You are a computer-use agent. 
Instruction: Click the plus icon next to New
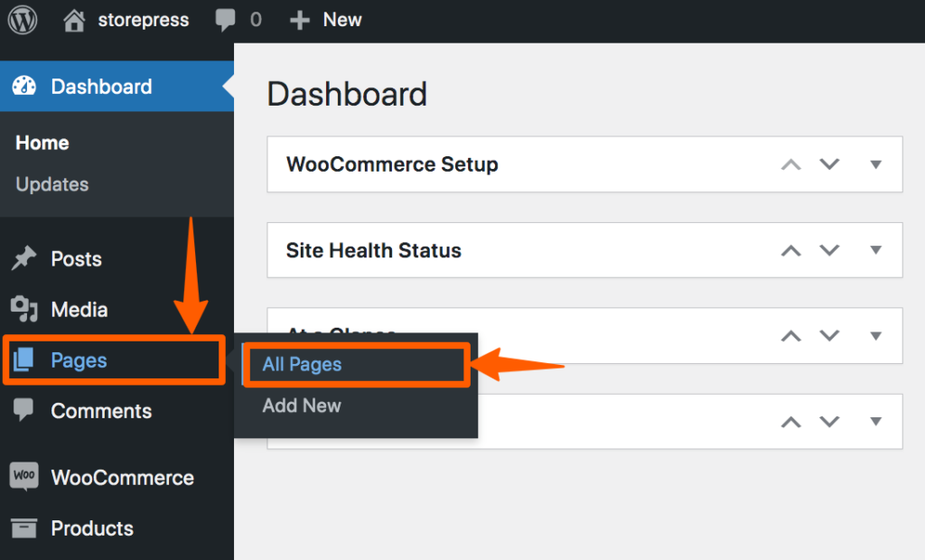coord(300,21)
